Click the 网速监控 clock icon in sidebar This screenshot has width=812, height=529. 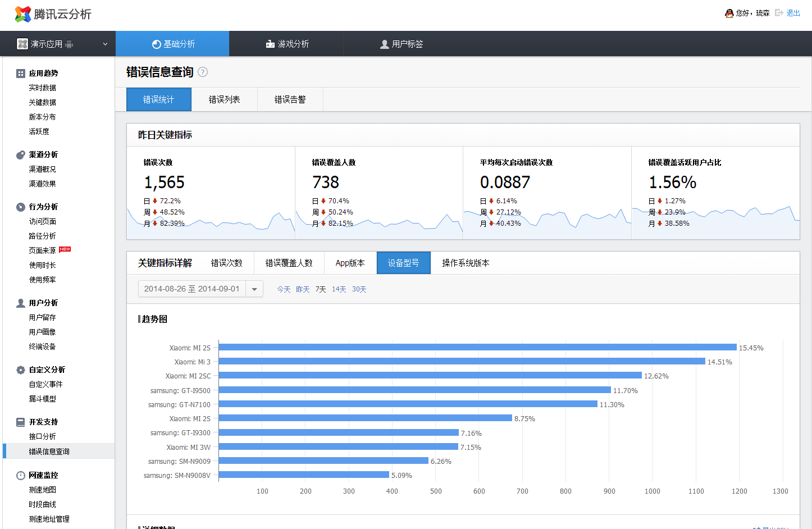click(x=21, y=476)
